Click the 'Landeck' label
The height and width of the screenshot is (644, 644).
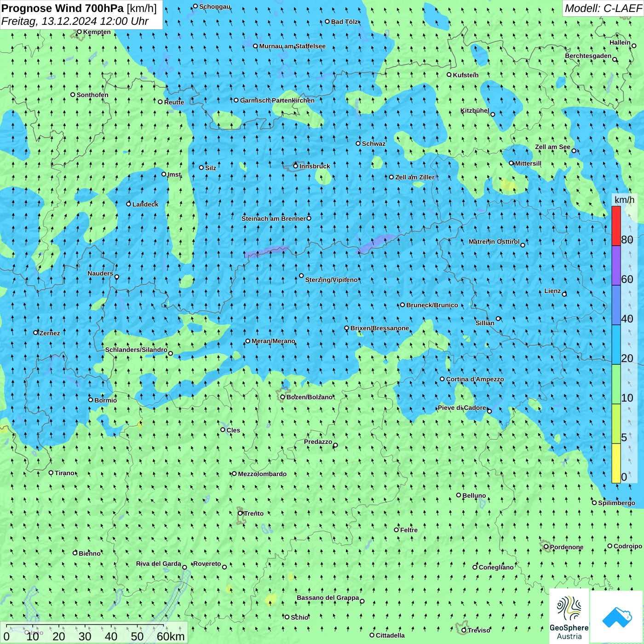point(145,204)
